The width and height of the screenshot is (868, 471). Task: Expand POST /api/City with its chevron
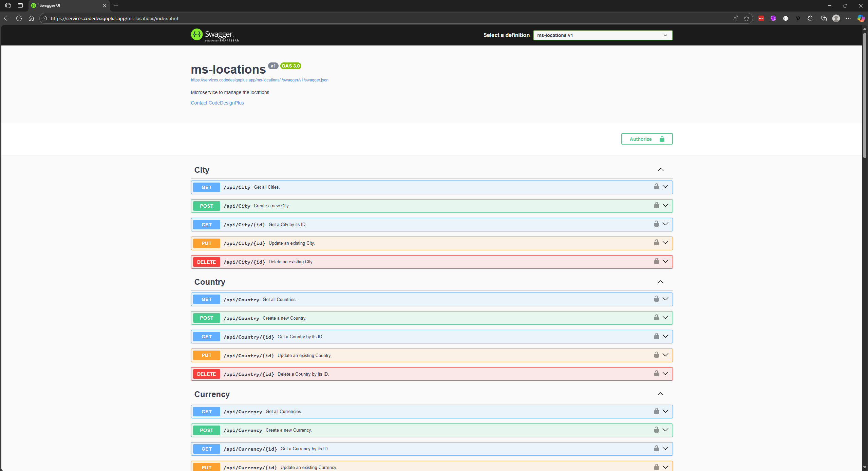665,205
